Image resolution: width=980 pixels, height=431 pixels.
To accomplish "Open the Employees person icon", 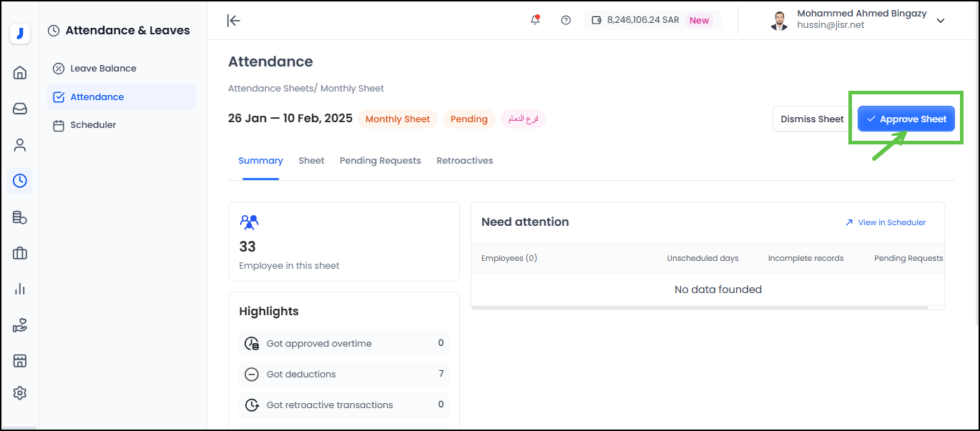I will point(20,145).
